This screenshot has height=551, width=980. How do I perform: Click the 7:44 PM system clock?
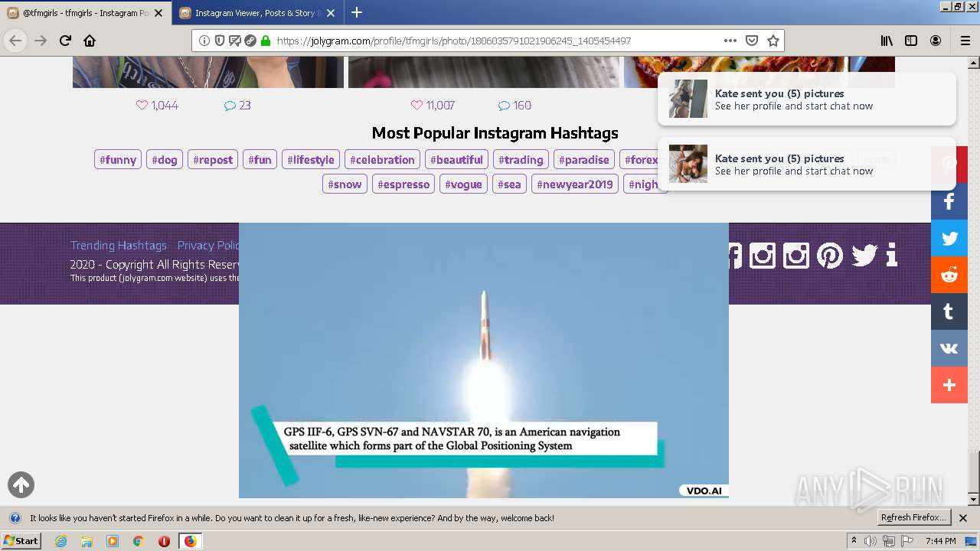tap(940, 541)
